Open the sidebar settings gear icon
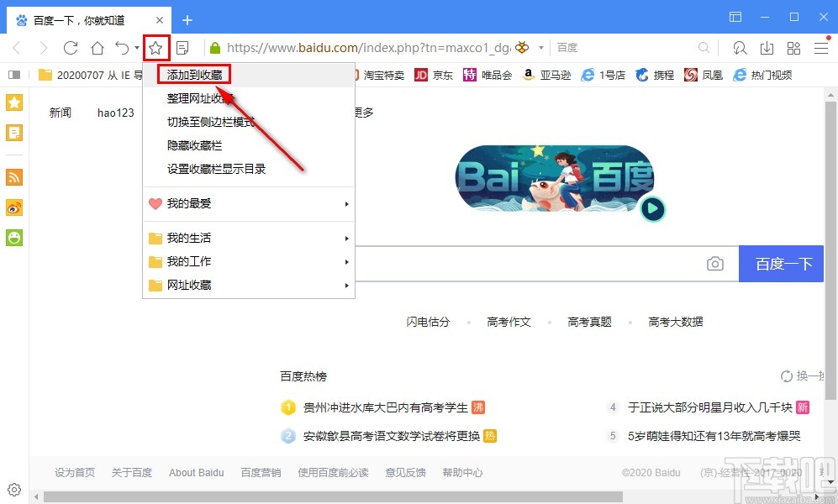This screenshot has width=838, height=504. click(x=14, y=490)
